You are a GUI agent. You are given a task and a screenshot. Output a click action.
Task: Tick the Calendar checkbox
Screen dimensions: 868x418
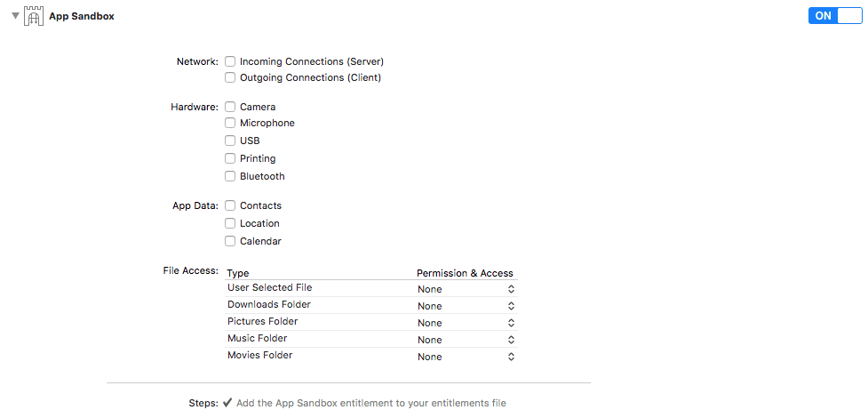(231, 242)
